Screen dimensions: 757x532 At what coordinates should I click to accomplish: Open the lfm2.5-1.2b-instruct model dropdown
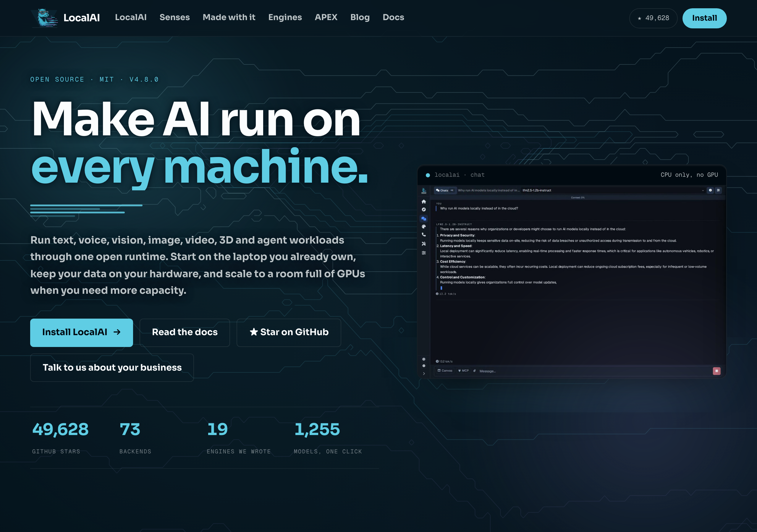tap(613, 190)
